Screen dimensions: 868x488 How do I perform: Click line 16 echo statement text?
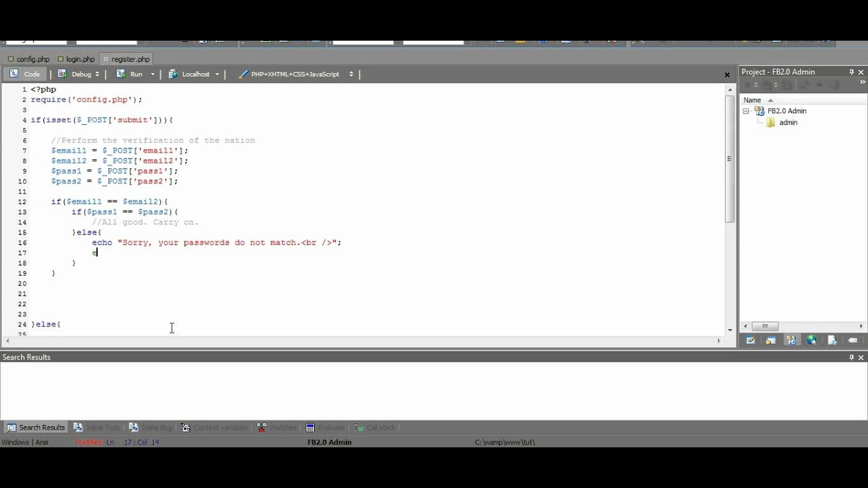pyautogui.click(x=216, y=243)
